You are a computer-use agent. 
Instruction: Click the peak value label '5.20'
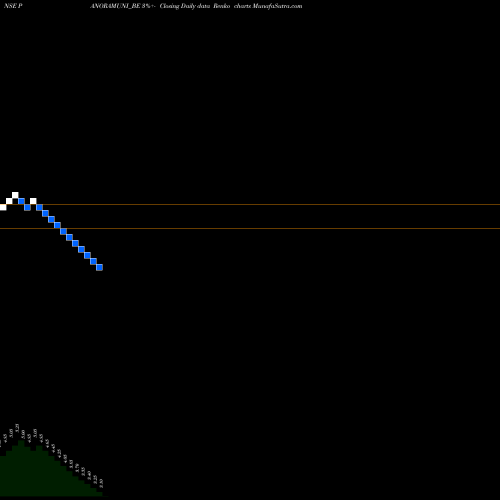coord(17,428)
